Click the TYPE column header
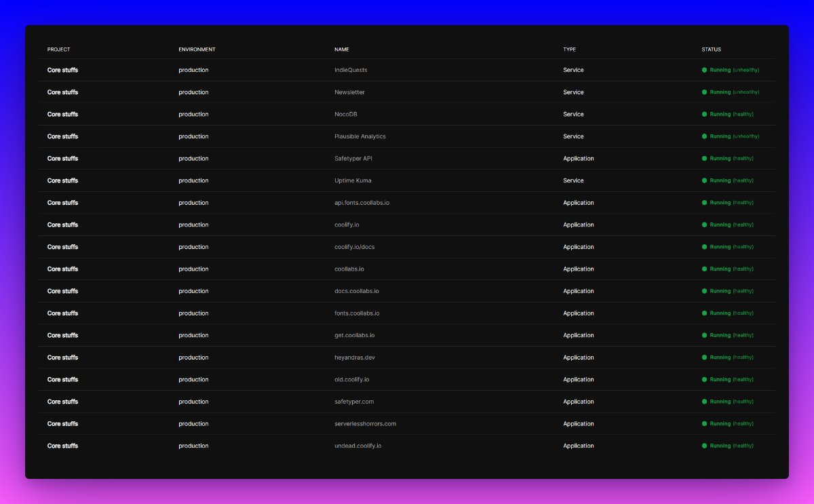This screenshot has height=504, width=814. (569, 50)
